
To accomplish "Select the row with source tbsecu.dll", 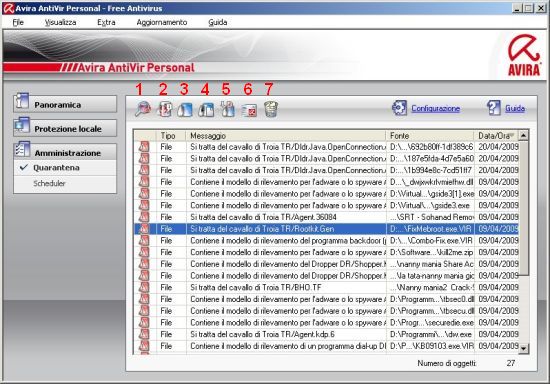I will 326,311.
